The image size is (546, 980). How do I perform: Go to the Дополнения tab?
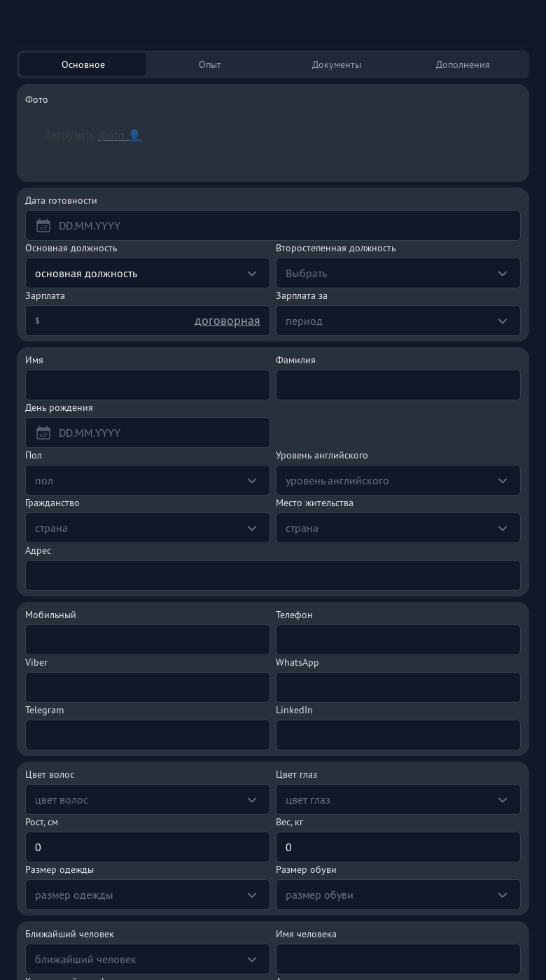(x=462, y=64)
